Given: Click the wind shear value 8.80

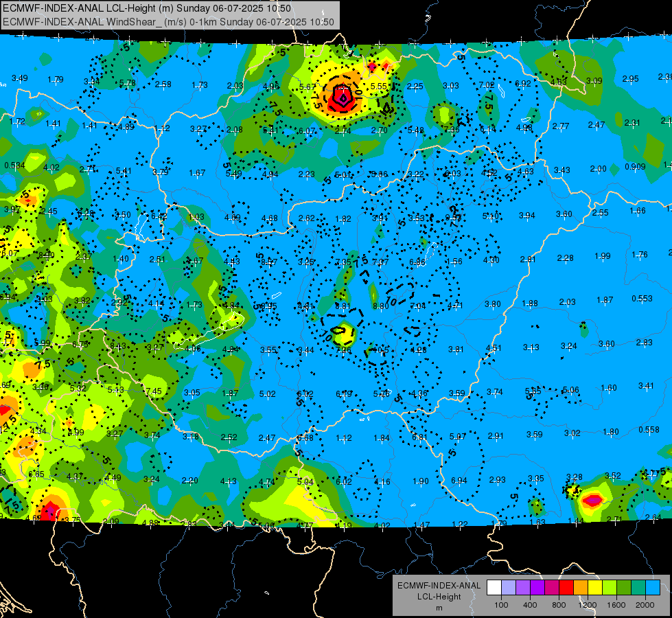Looking at the screenshot, I should 380,306.
